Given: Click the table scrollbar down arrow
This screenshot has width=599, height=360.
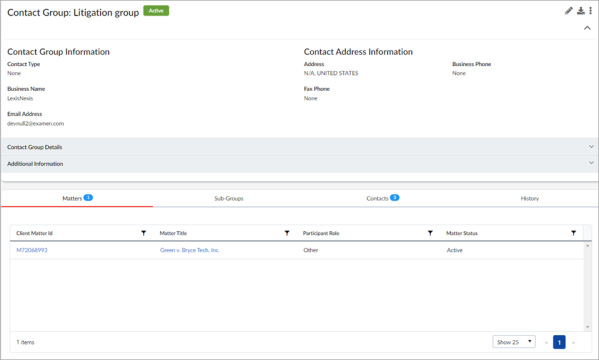Looking at the screenshot, I should click(588, 327).
